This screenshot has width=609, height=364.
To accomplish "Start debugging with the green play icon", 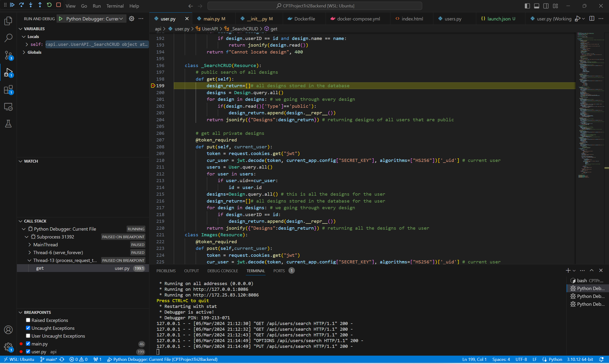I will click(61, 19).
